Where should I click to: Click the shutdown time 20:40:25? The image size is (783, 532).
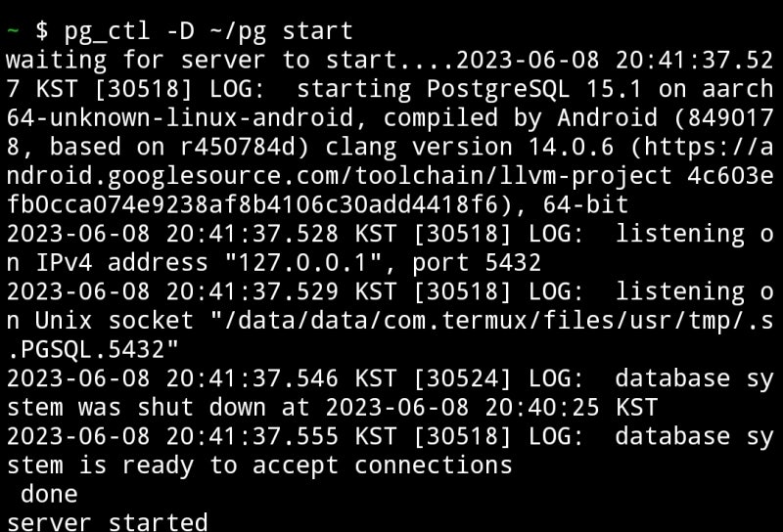click(x=550, y=407)
